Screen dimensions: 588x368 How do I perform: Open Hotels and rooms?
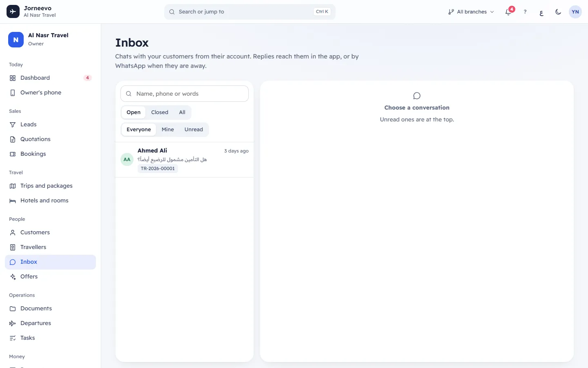pos(50,200)
